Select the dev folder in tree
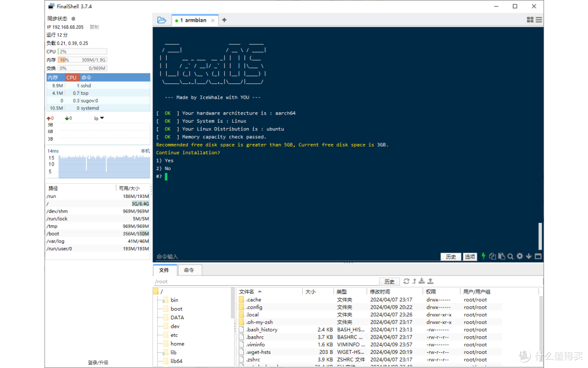Screen dimensions: 588x368 tap(175, 327)
